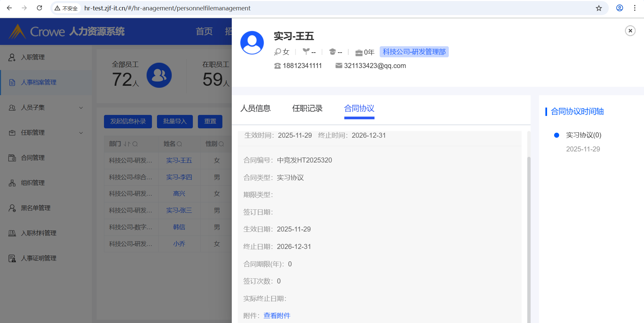Click the 入职材料管理 sidebar icon
Screen dimensions: 644x323
point(12,233)
